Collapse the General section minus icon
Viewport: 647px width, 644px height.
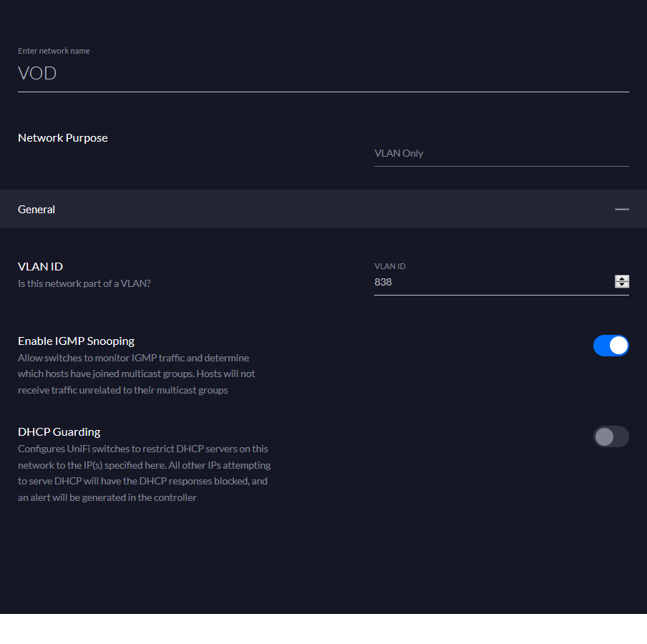tap(621, 209)
